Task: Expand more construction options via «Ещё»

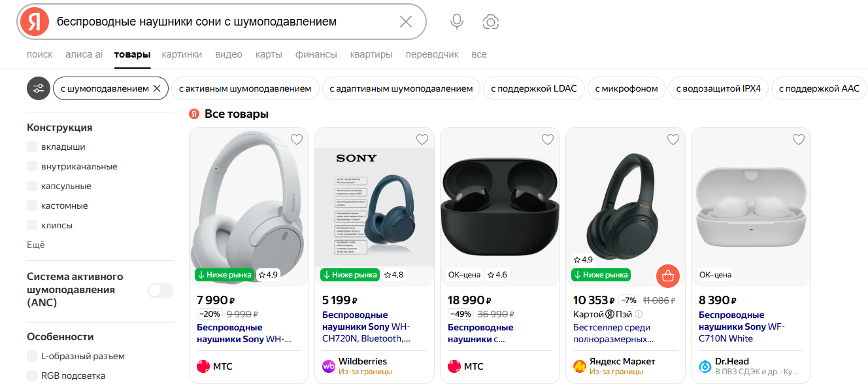Action: [36, 245]
